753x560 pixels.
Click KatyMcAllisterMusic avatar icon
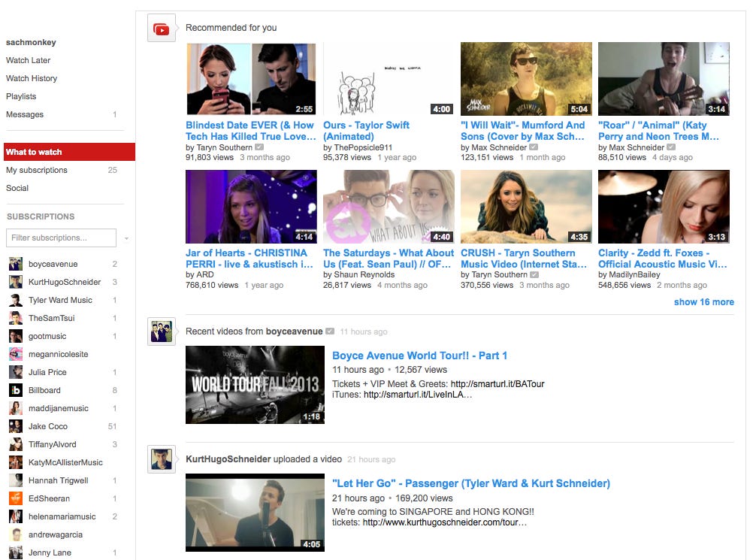pyautogui.click(x=16, y=462)
